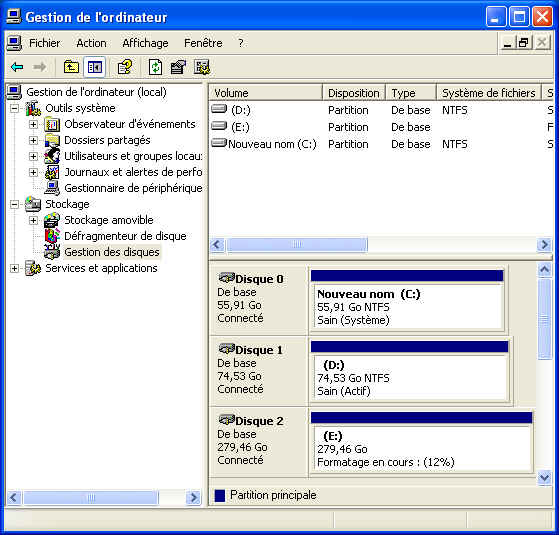Expand the Stockage amovible node

tap(33, 220)
